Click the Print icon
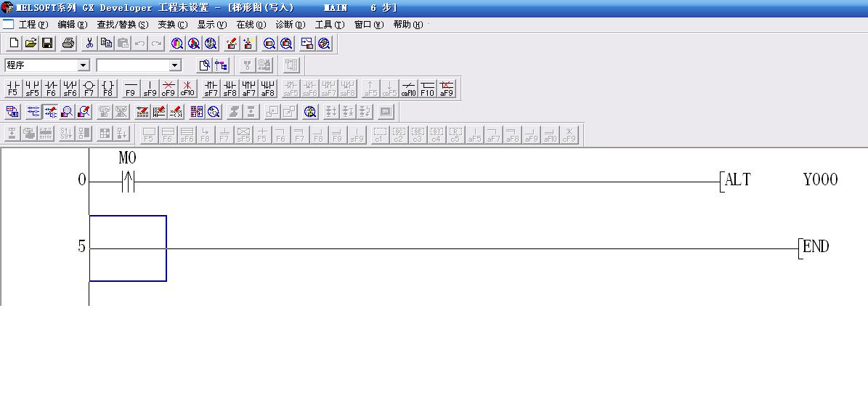The image size is (868, 409). click(x=68, y=44)
